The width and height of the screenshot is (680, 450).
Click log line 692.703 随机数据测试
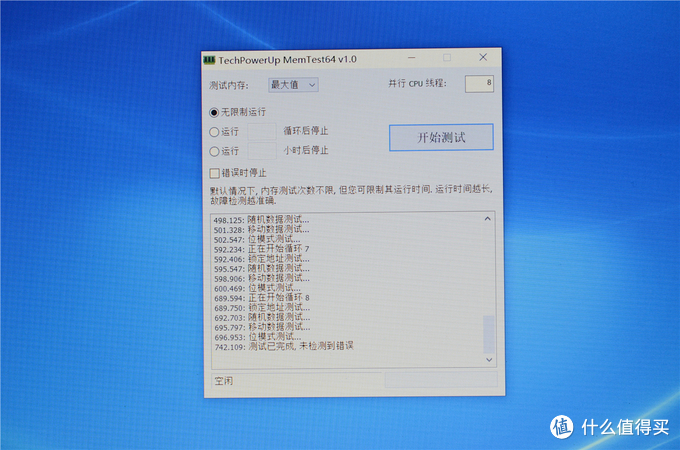pyautogui.click(x=262, y=317)
